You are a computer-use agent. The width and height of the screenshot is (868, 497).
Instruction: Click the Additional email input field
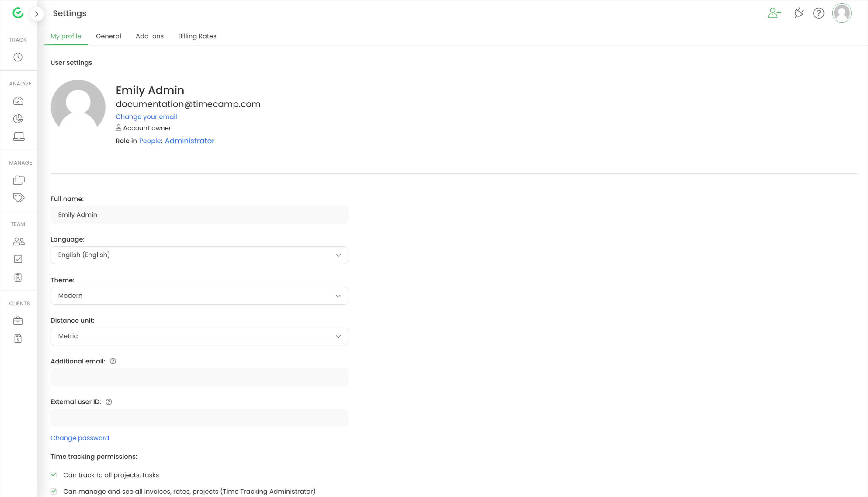(199, 377)
